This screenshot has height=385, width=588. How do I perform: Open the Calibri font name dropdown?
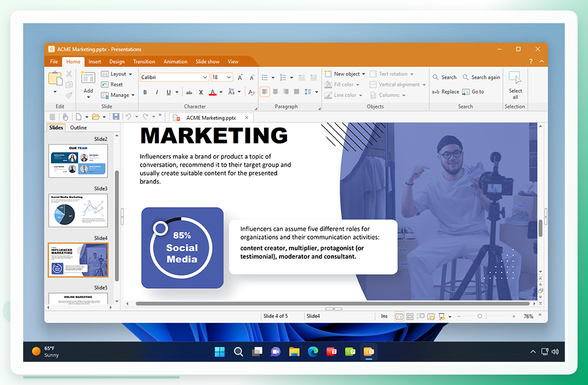pyautogui.click(x=205, y=78)
